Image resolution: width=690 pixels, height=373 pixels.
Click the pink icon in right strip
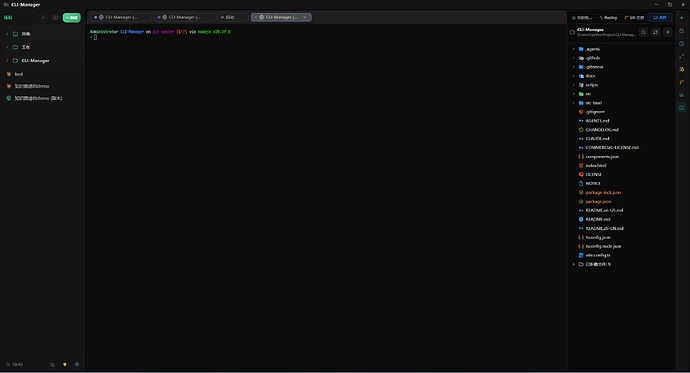682,31
